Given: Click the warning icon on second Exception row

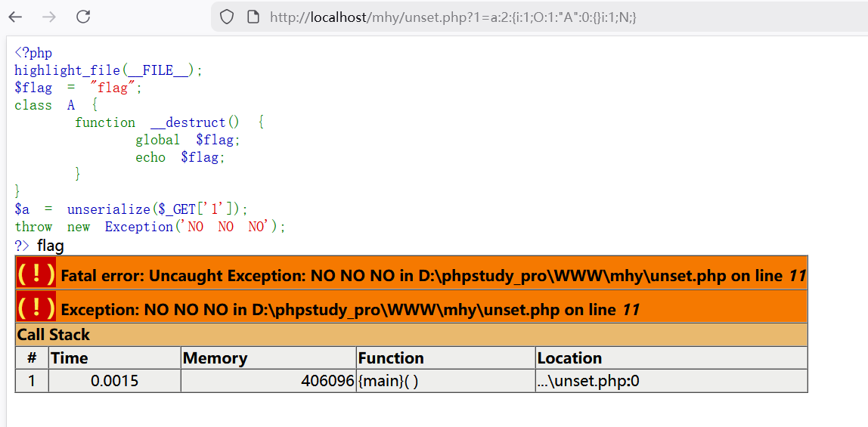Looking at the screenshot, I should tap(36, 307).
